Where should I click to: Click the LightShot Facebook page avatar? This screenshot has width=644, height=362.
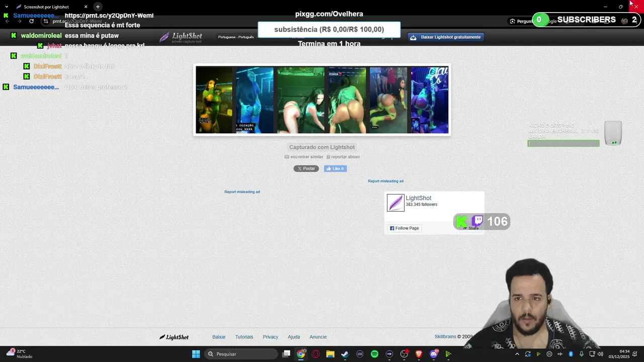click(395, 203)
